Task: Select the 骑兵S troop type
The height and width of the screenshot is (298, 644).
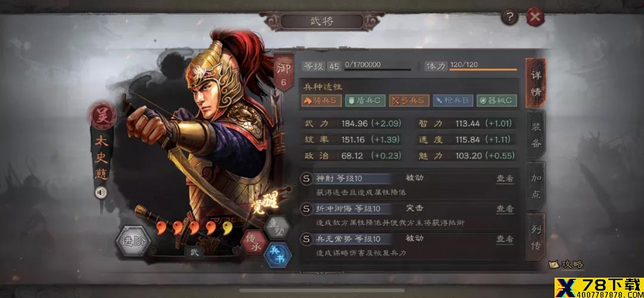Action: click(321, 100)
